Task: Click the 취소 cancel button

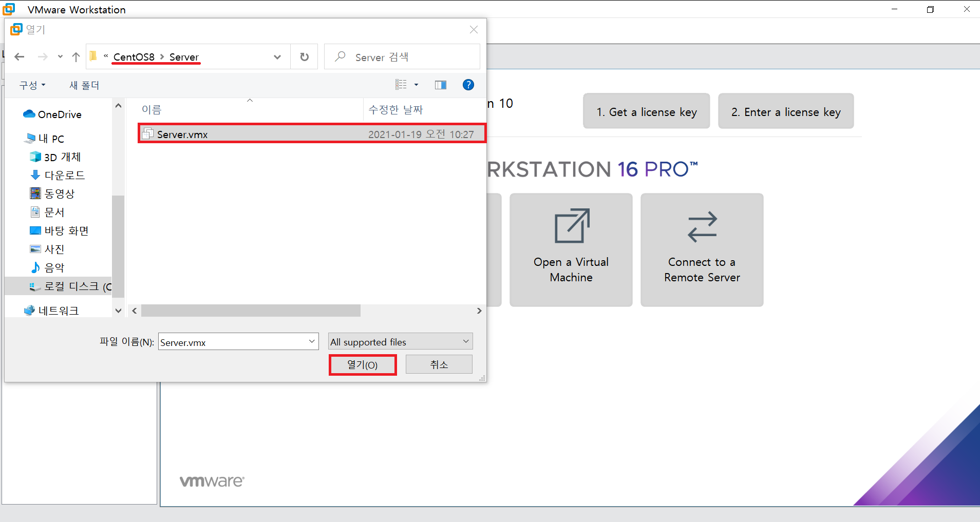Action: click(439, 364)
